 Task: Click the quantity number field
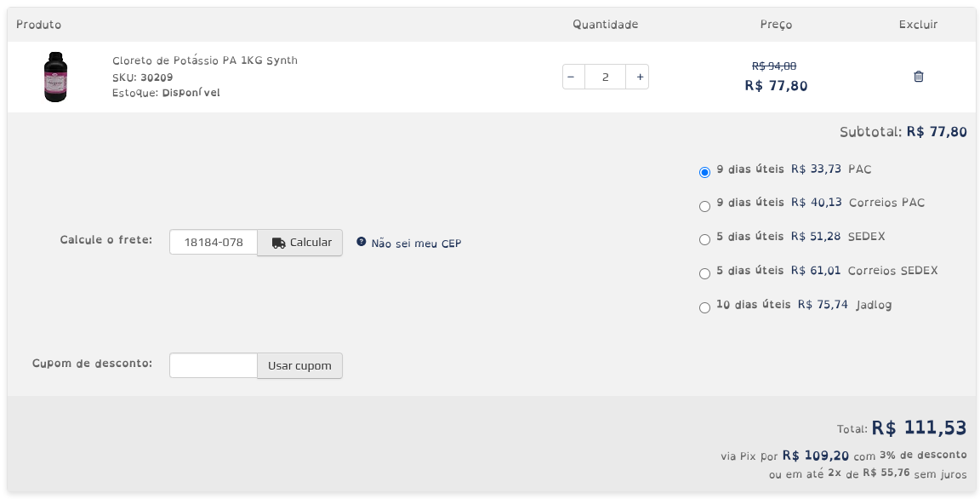(x=605, y=77)
